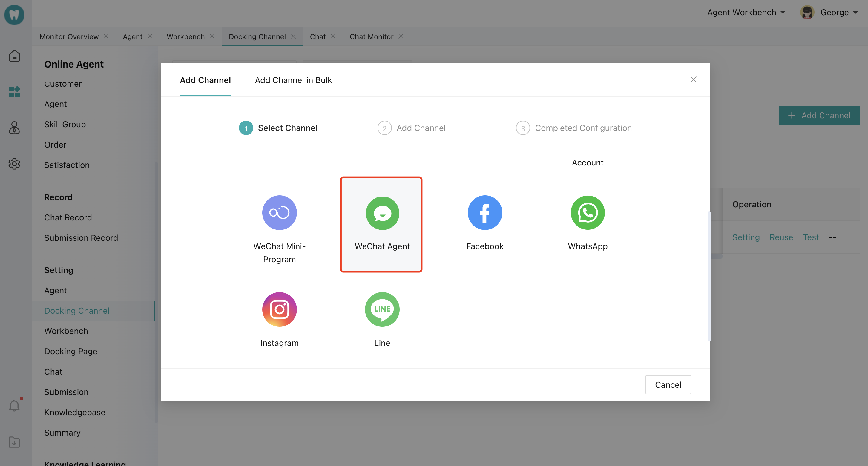The height and width of the screenshot is (466, 868).
Task: Close the Docking Channel tab
Action: pyautogui.click(x=293, y=36)
